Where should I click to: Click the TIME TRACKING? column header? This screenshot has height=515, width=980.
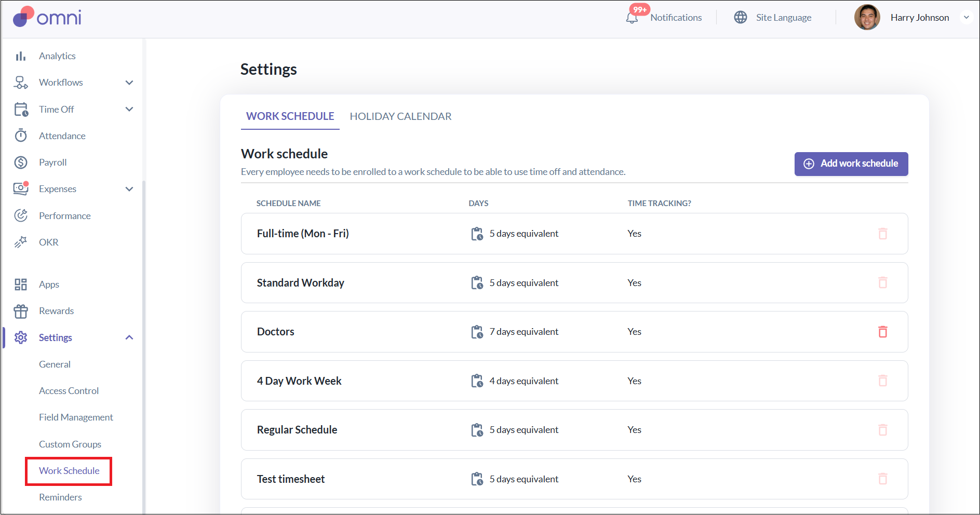pos(659,204)
